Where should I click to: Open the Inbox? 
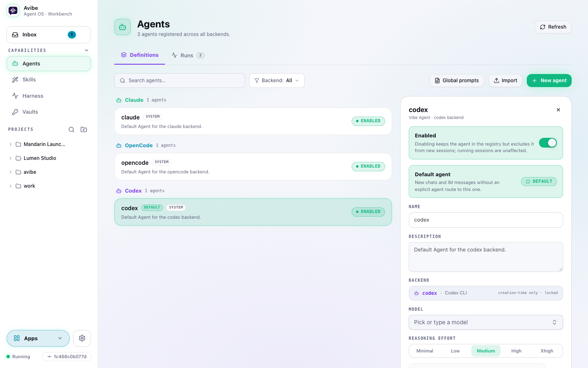pos(49,35)
